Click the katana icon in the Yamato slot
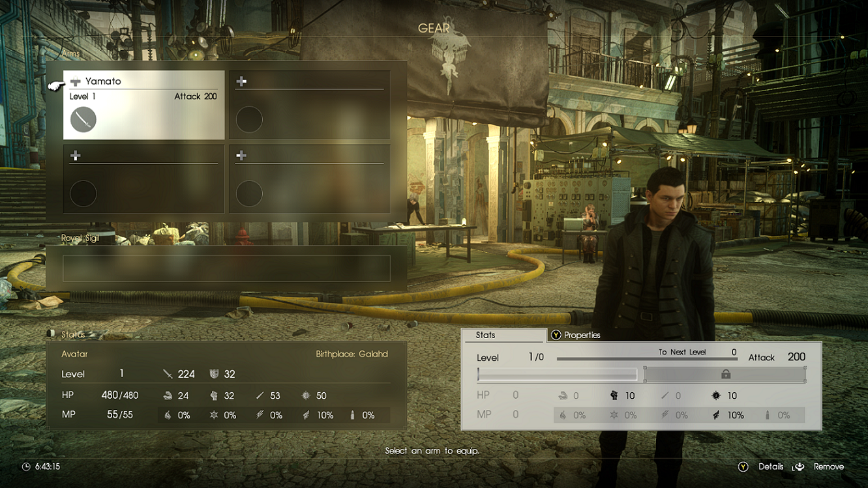The image size is (868, 488). [x=83, y=120]
